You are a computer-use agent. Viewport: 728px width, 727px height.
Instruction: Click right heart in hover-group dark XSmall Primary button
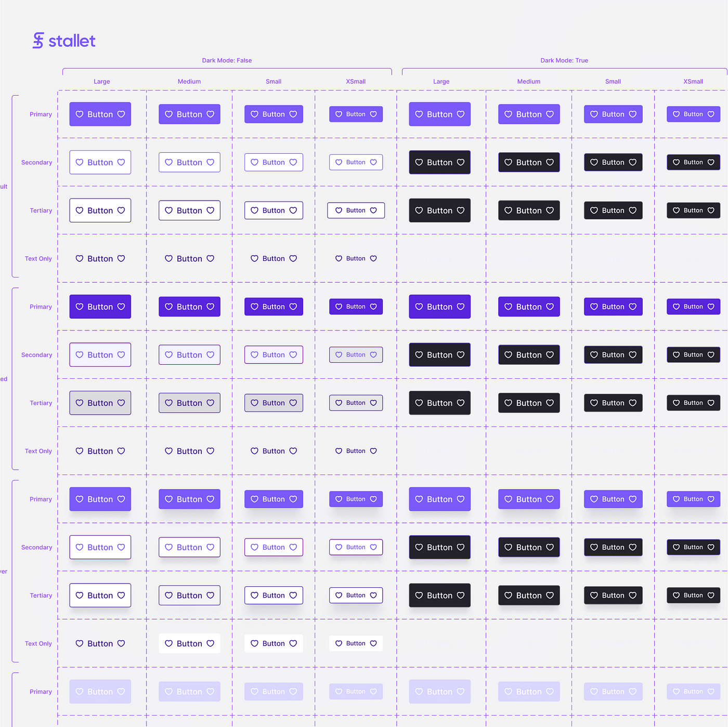tap(711, 499)
